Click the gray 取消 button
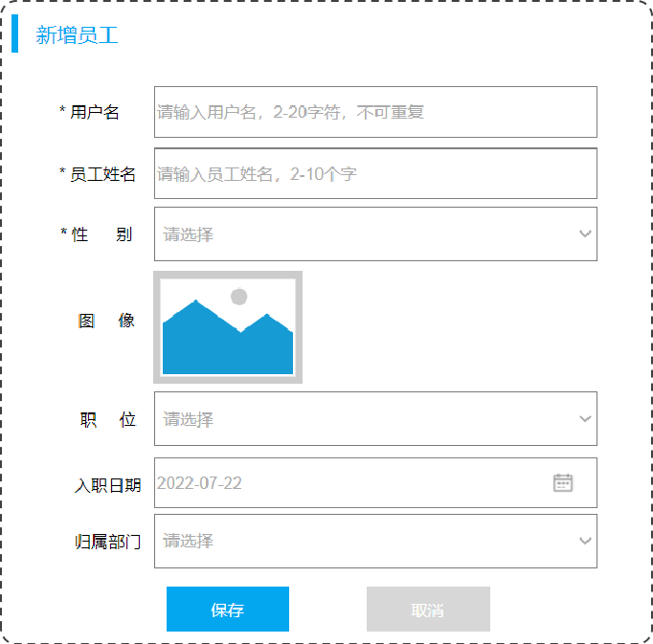This screenshot has height=644, width=653. pos(428,609)
